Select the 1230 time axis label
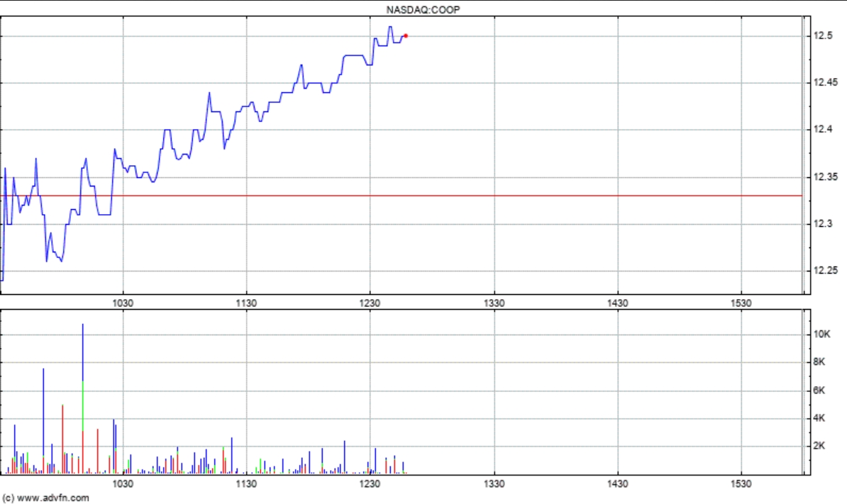 [371, 303]
